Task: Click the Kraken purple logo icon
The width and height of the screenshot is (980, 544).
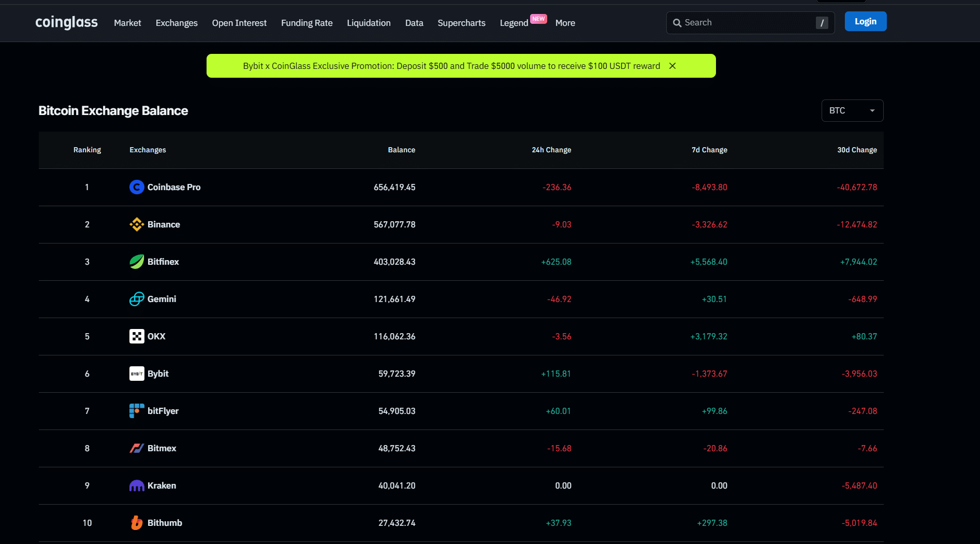Action: pos(137,485)
